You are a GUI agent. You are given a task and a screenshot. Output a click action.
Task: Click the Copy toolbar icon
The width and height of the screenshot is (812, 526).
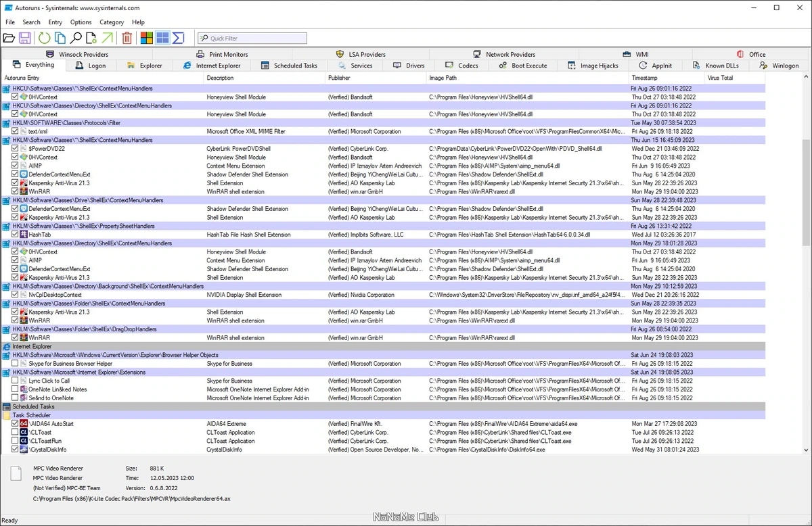click(x=60, y=38)
